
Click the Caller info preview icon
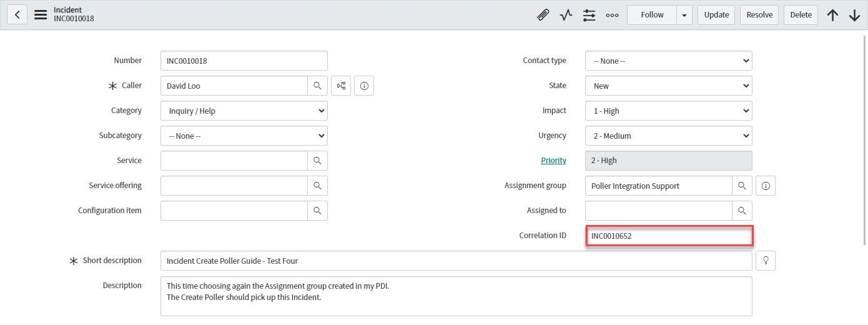(x=364, y=86)
